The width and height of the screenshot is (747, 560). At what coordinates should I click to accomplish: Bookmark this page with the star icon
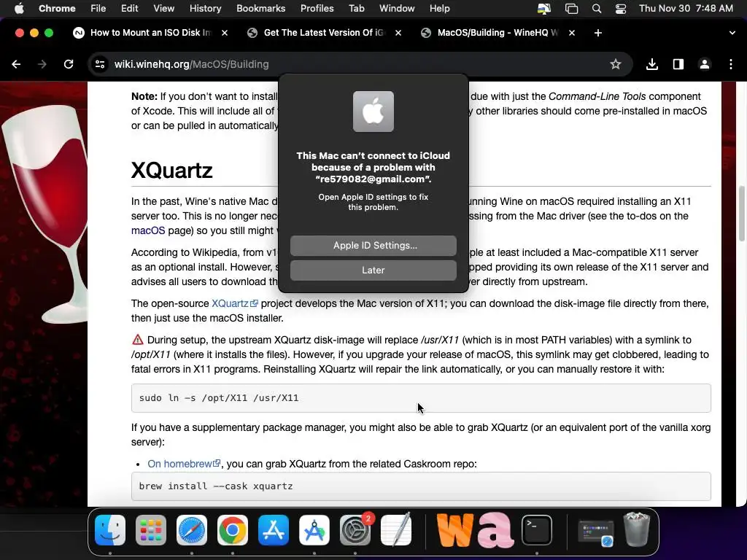click(x=616, y=64)
